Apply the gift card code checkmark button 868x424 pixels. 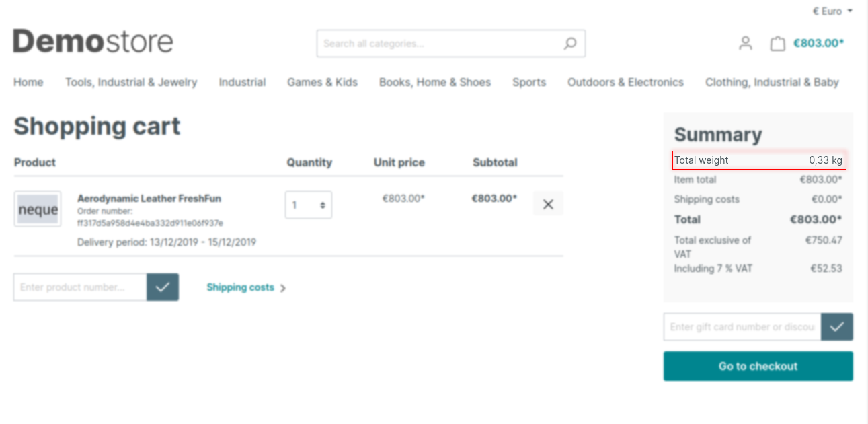837,327
